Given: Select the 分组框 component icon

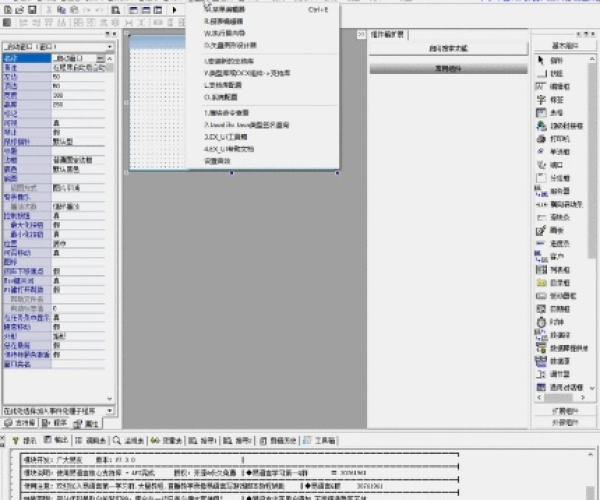Looking at the screenshot, I should click(x=541, y=178).
